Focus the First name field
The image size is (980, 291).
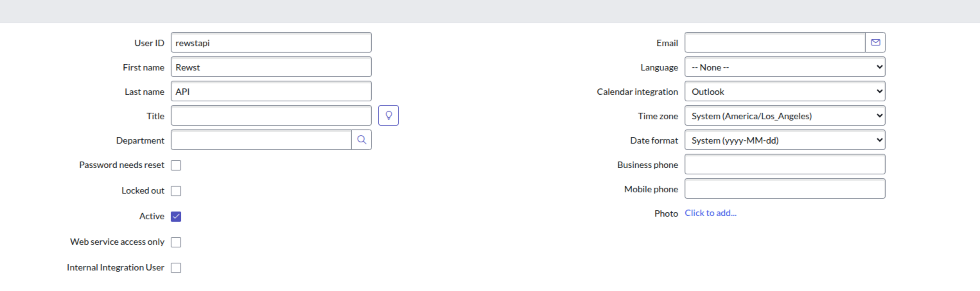click(x=271, y=67)
